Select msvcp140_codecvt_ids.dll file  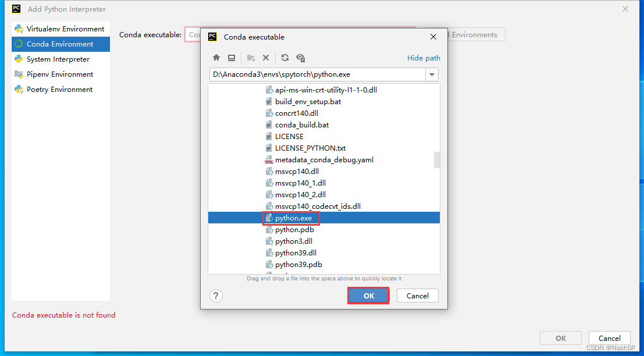pos(318,206)
